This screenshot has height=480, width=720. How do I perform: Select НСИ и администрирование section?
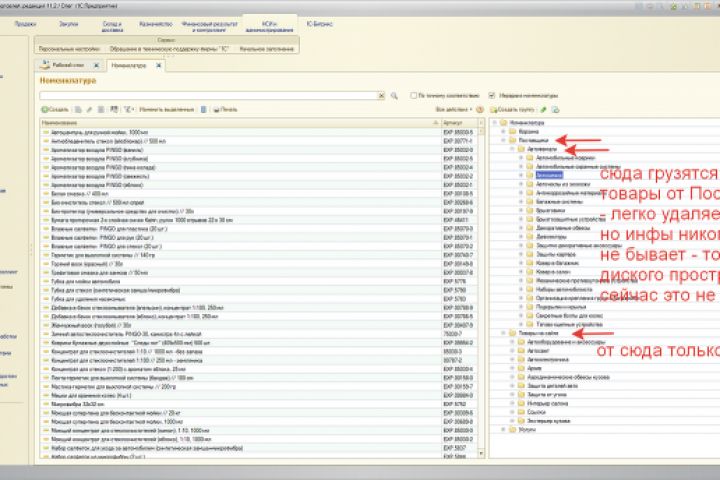click(269, 27)
